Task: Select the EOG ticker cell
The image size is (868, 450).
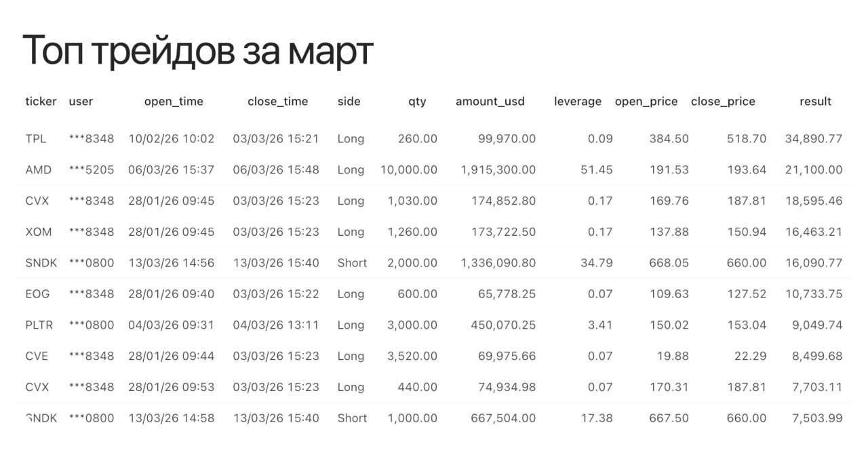Action: click(x=37, y=294)
